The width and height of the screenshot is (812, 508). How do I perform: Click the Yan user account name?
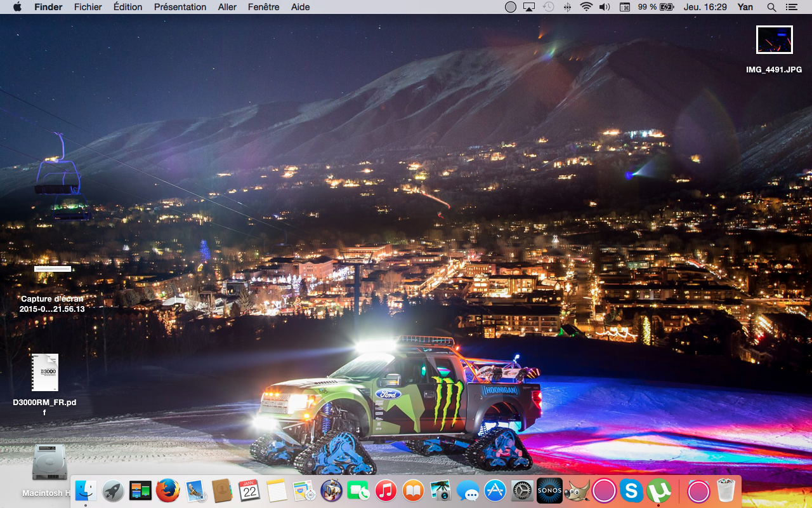[745, 7]
